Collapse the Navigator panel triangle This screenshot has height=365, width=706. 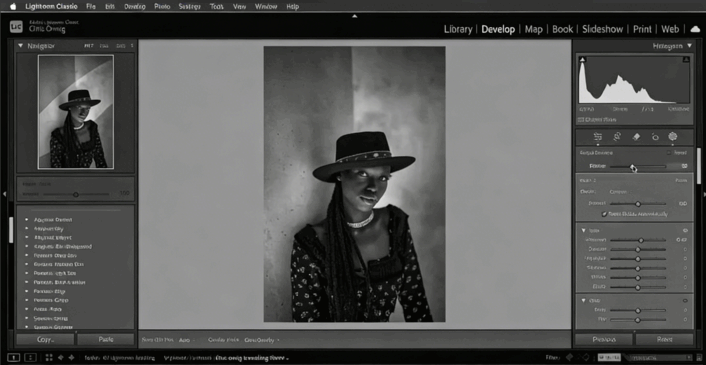pos(20,46)
